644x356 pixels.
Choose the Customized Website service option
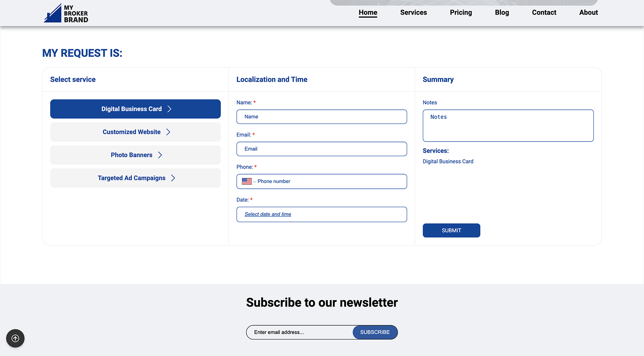pos(131,132)
